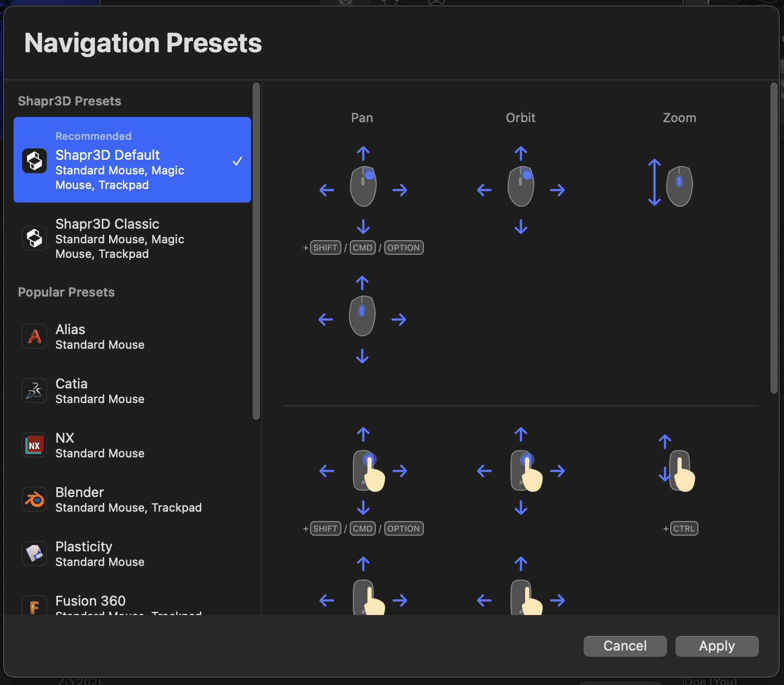
Task: Click the preset list scrollbar
Action: (256, 251)
